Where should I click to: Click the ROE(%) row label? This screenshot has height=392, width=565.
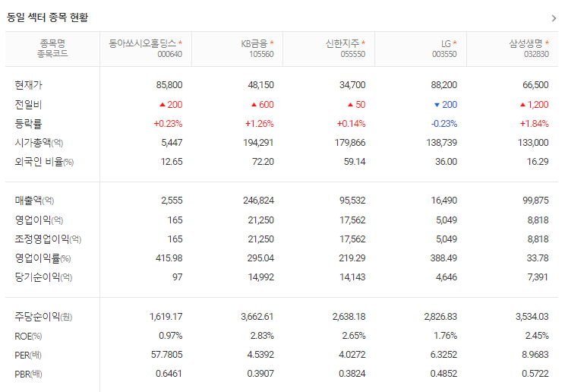28,336
